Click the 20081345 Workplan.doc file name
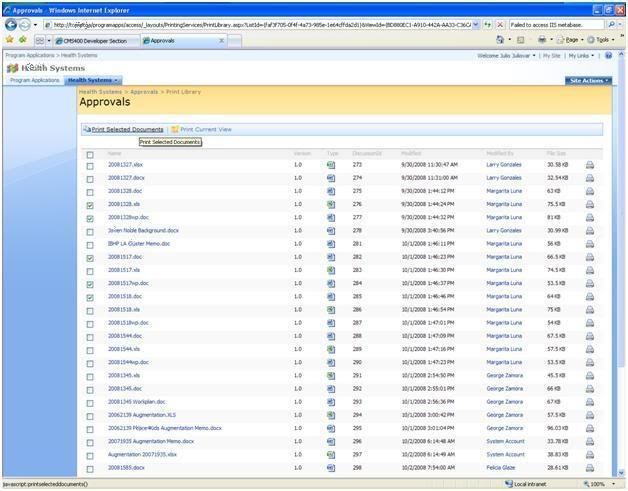Viewport: 628px width, 491px height. point(137,402)
